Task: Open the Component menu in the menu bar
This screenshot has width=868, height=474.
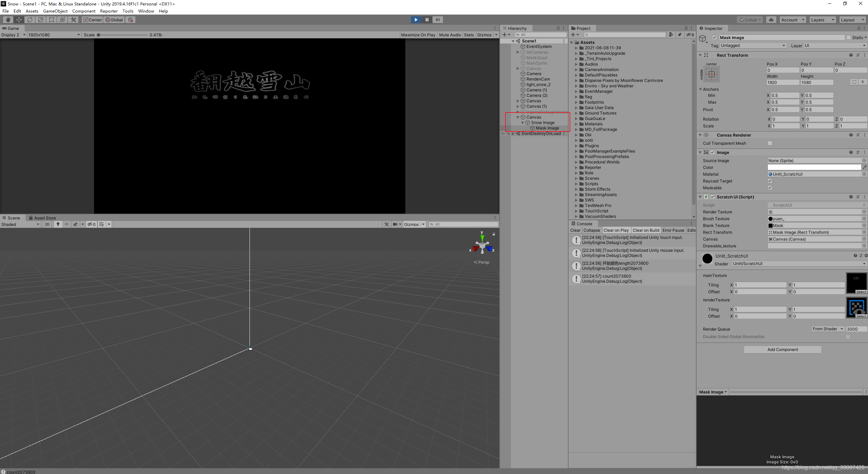Action: click(84, 11)
